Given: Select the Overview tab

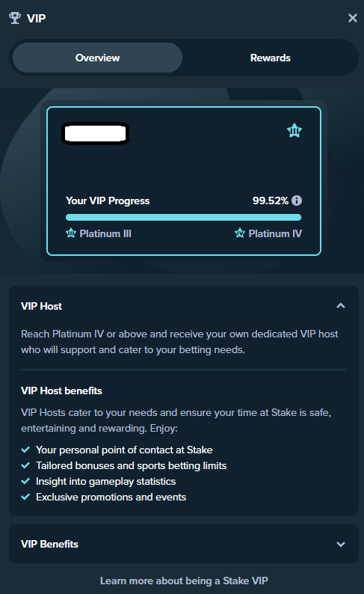Looking at the screenshot, I should [x=98, y=58].
